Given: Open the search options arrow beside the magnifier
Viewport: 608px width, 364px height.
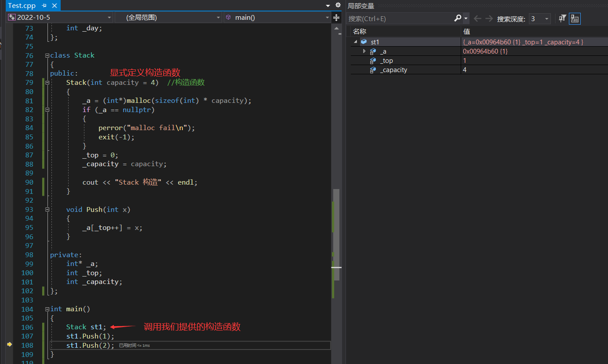Looking at the screenshot, I should click(466, 19).
